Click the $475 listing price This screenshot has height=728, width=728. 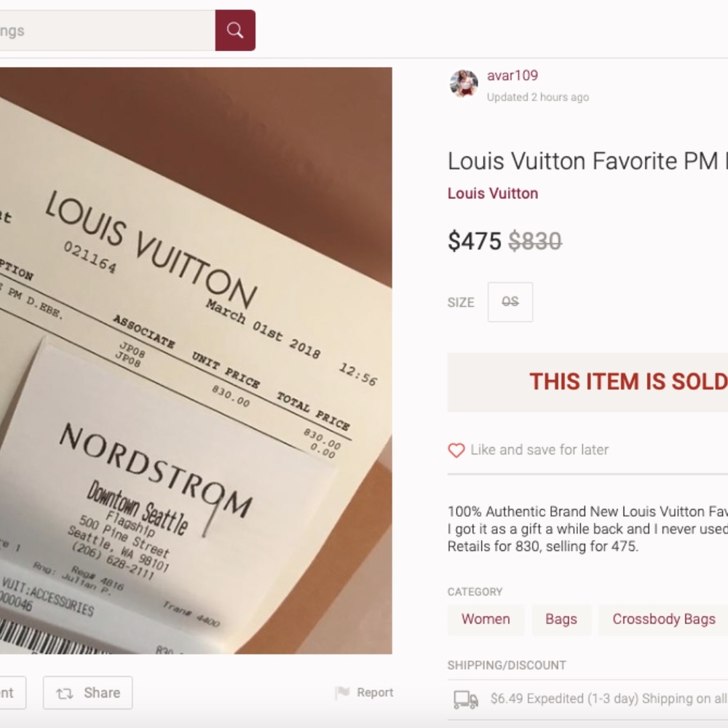pyautogui.click(x=475, y=241)
